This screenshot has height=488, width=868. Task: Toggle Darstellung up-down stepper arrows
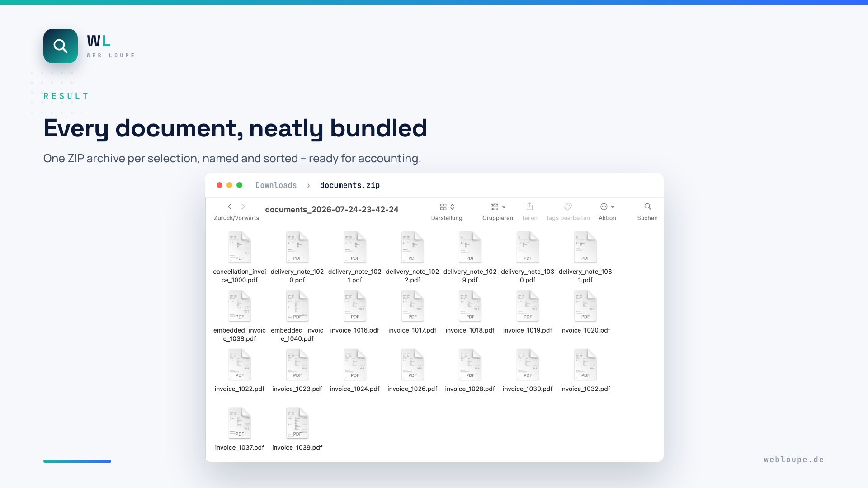(452, 206)
